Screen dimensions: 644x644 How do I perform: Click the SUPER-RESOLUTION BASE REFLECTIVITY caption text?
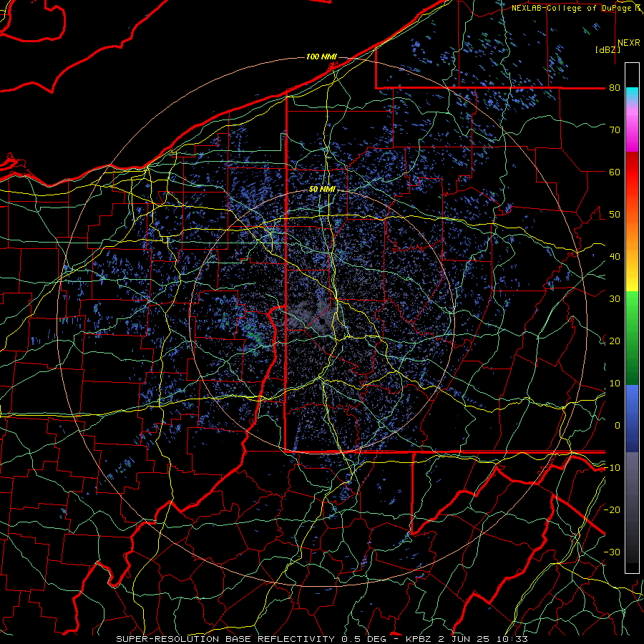[x=225, y=639]
